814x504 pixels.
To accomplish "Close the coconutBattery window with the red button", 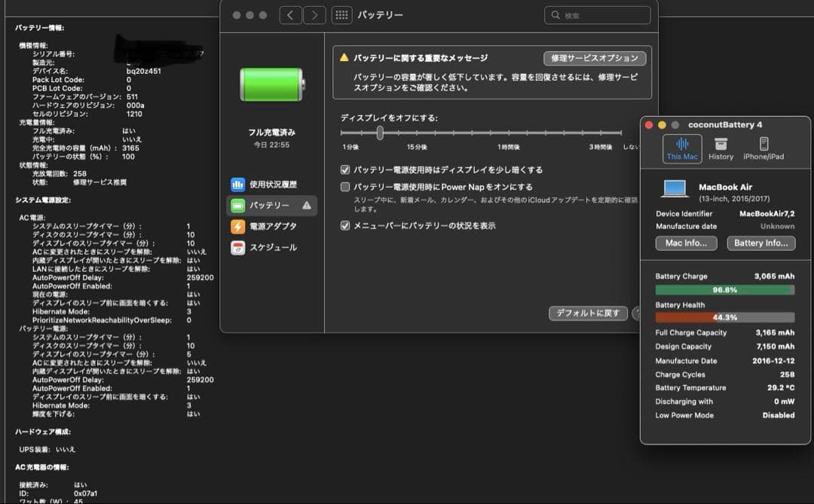I will (x=649, y=125).
